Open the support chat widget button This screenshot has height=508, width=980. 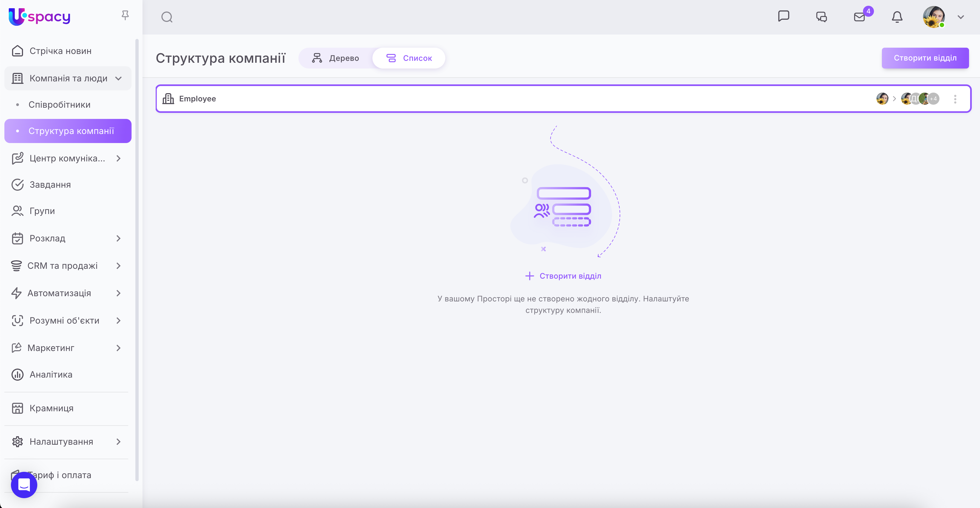coord(24,484)
